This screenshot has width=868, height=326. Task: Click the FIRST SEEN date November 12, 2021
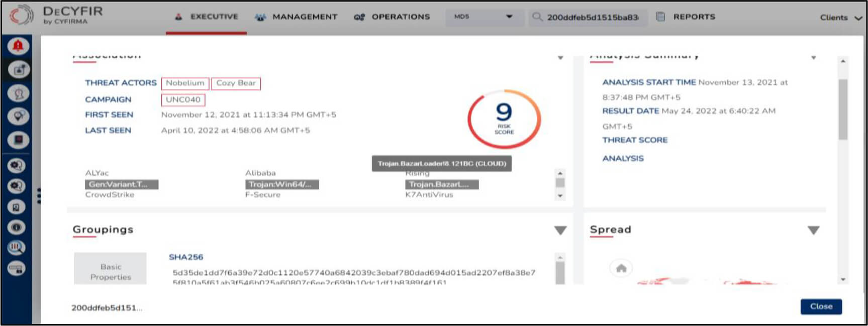pyautogui.click(x=248, y=115)
